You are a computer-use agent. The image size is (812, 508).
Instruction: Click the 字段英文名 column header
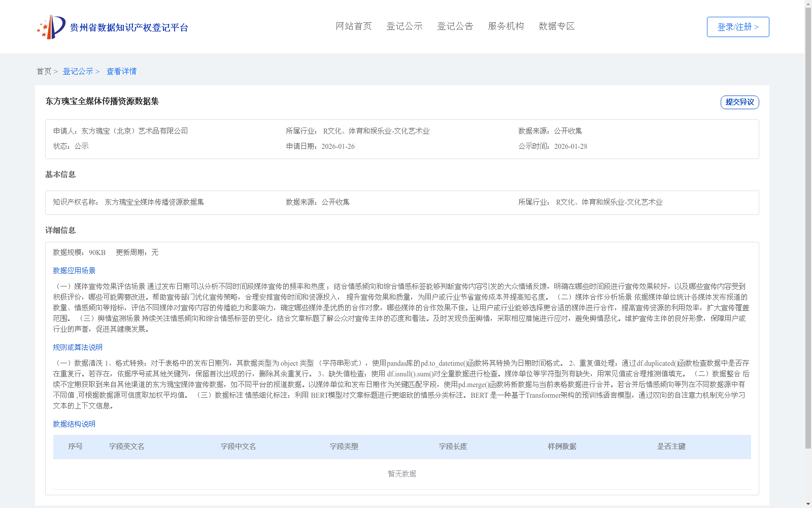pyautogui.click(x=126, y=447)
